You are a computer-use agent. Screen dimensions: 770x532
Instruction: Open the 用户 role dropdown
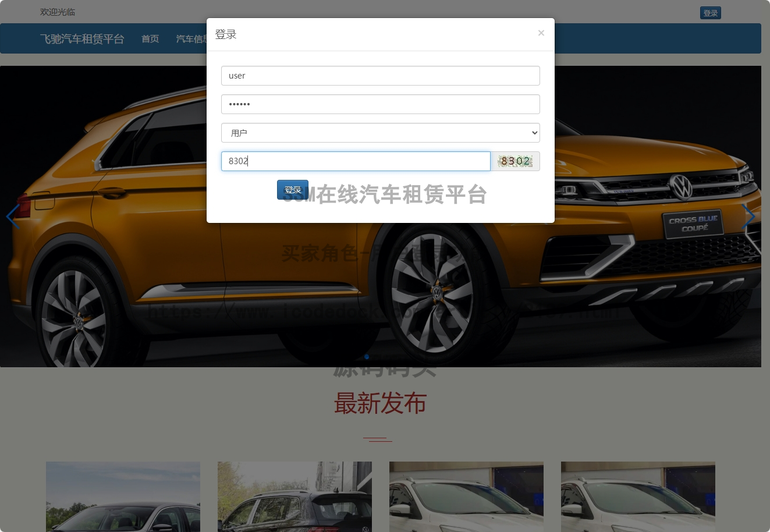pos(381,133)
